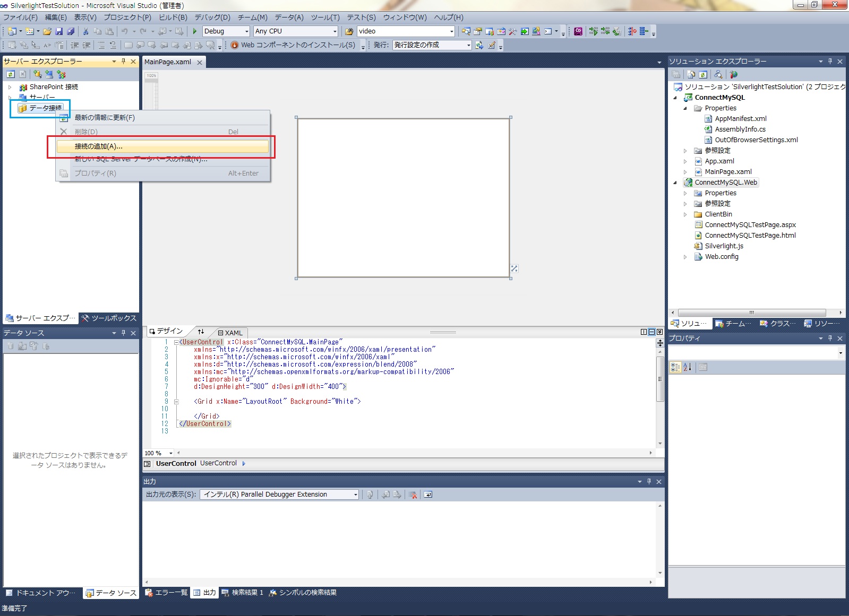This screenshot has width=849, height=616.
Task: Click the Solution Explorer horizontal scrollbar
Action: click(752, 313)
